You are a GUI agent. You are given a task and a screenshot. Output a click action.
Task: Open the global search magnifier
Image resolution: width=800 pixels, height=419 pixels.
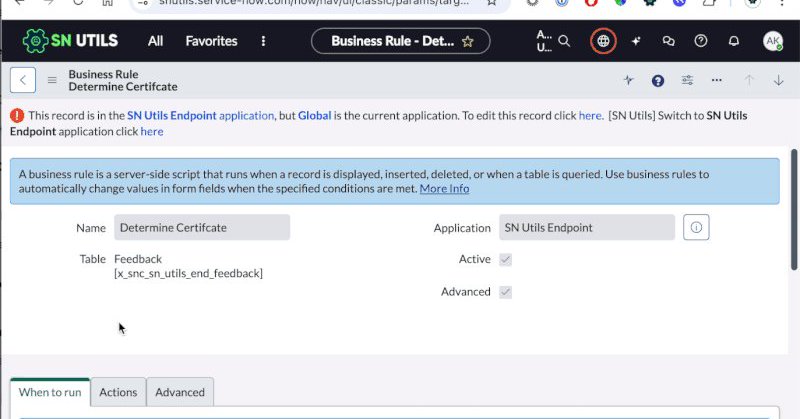(564, 41)
